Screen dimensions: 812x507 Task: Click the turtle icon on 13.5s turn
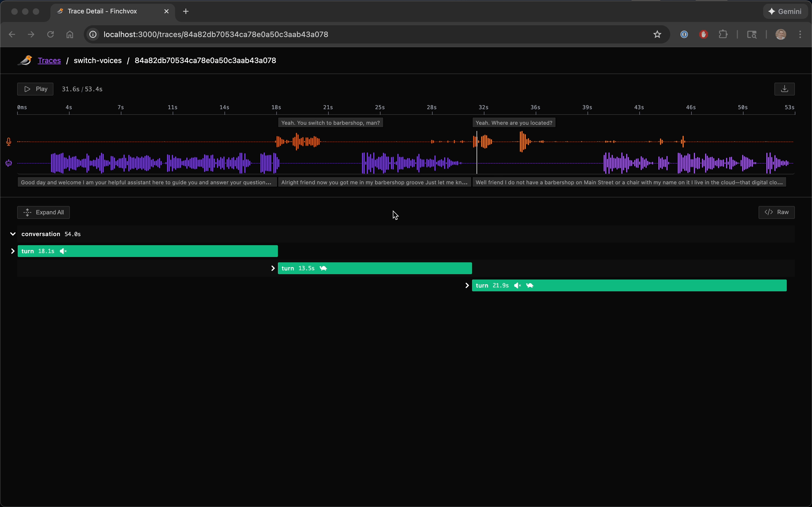[323, 268]
